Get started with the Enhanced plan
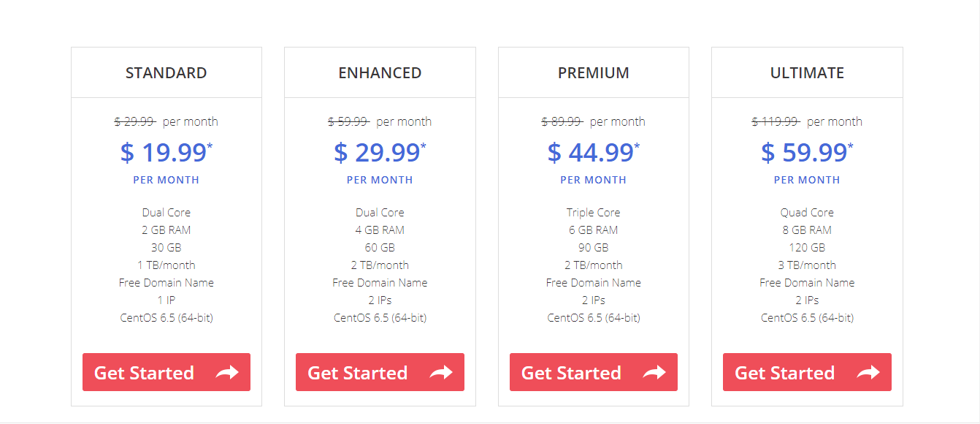This screenshot has height=424, width=980. pyautogui.click(x=380, y=372)
